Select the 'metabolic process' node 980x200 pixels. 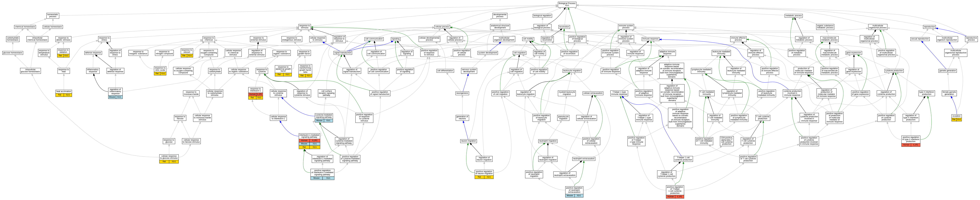point(794,16)
